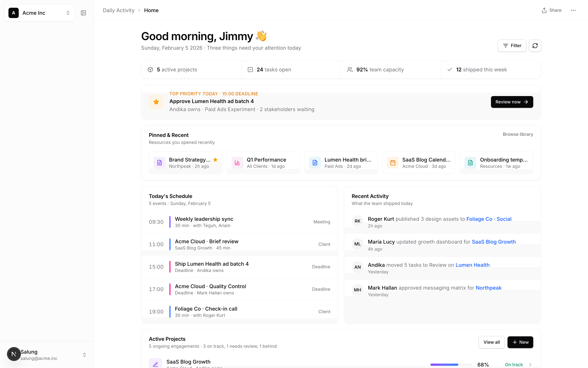This screenshot has height=368, width=588.
Task: Open the Acme Cloud · Brief review event
Action: [240, 244]
